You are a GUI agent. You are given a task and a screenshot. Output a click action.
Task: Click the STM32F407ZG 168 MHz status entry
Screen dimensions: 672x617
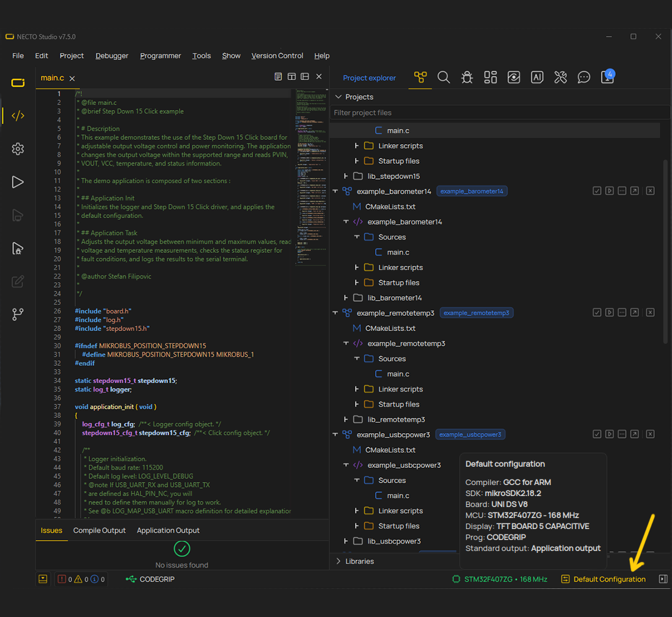(500, 579)
